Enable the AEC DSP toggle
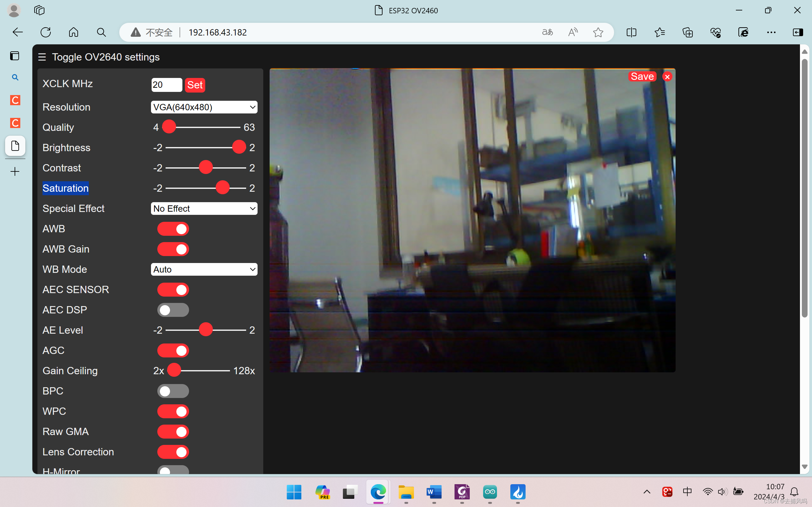Viewport: 812px width, 507px height. tap(173, 310)
